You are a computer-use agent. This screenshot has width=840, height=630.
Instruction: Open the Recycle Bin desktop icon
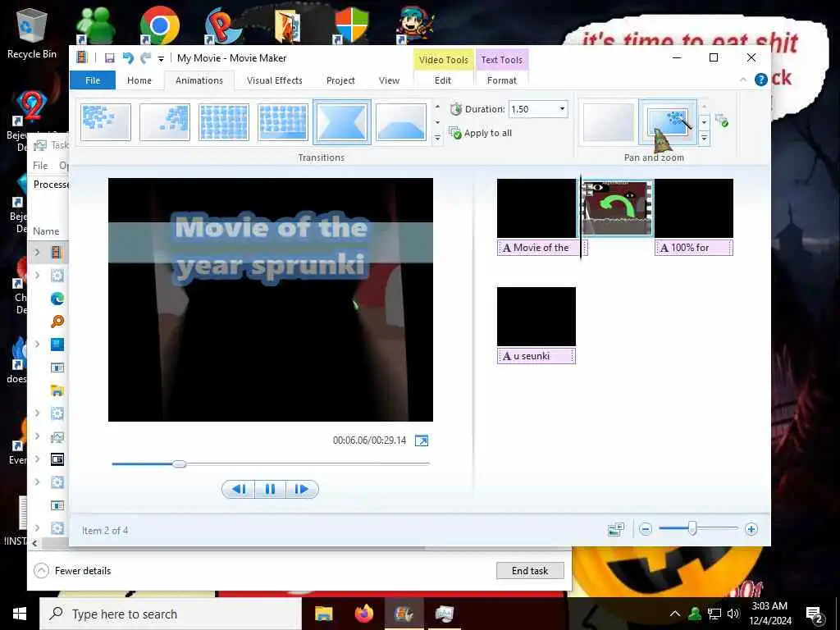(32, 33)
